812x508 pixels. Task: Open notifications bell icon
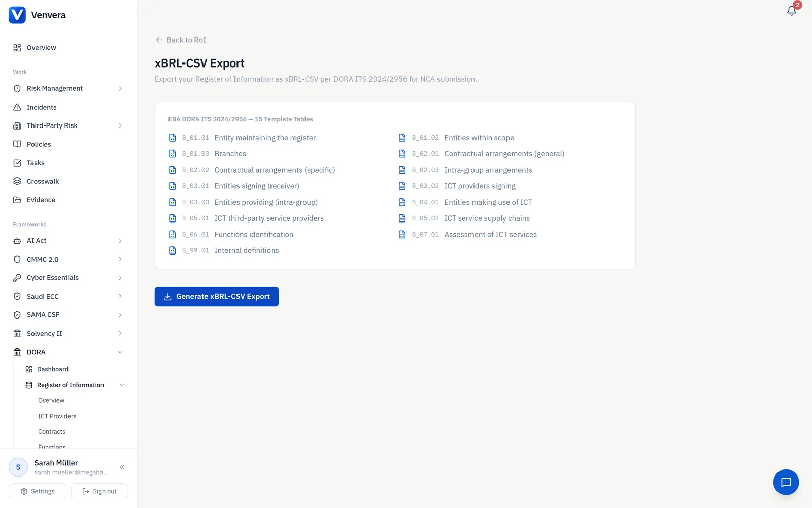[791, 11]
